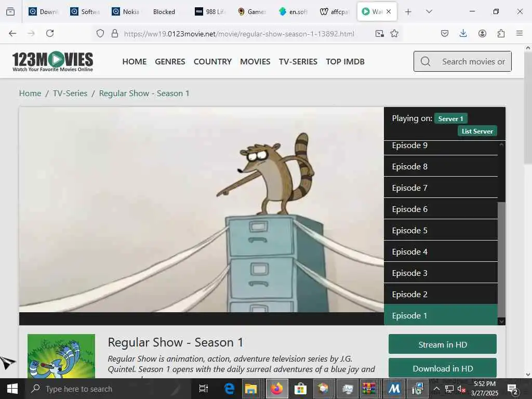Open the Pocket save icon

click(445, 33)
